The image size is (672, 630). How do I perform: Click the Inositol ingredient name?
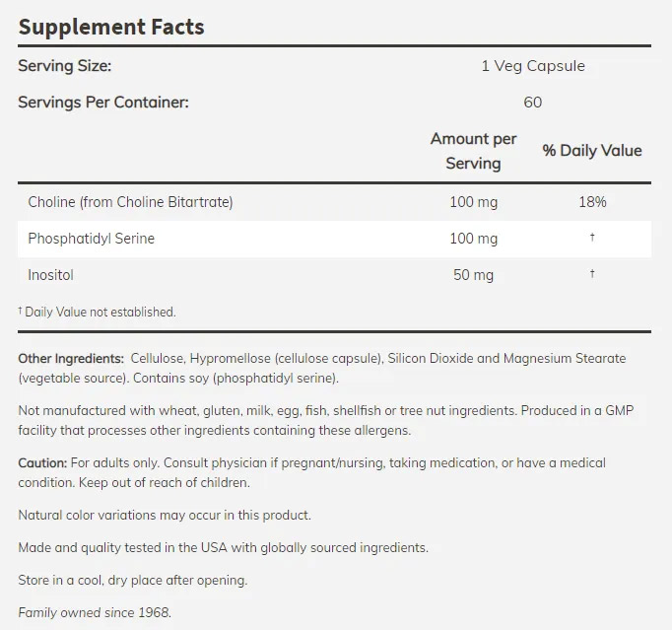tap(51, 275)
